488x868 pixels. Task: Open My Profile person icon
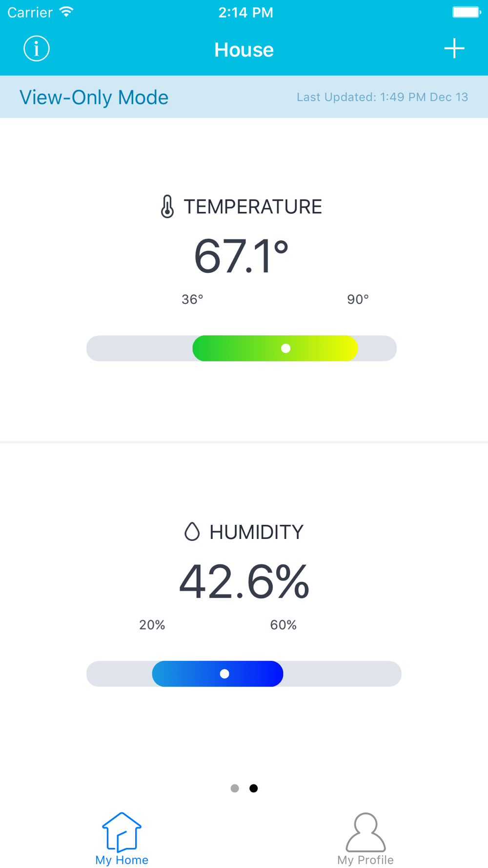point(366,832)
